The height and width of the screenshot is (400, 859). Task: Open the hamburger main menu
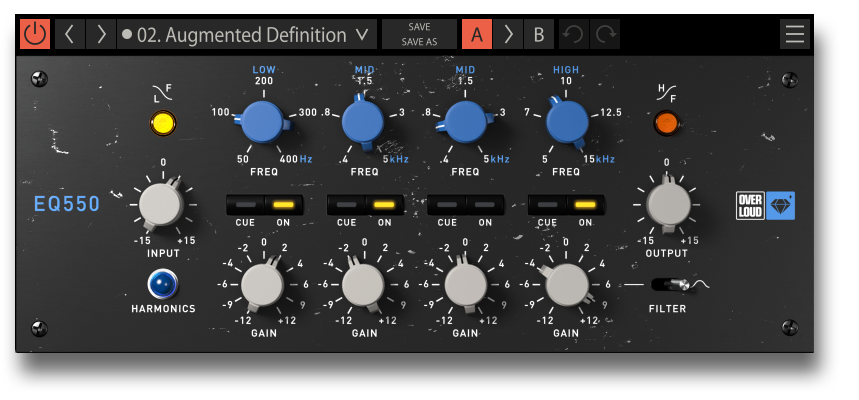[x=795, y=35]
